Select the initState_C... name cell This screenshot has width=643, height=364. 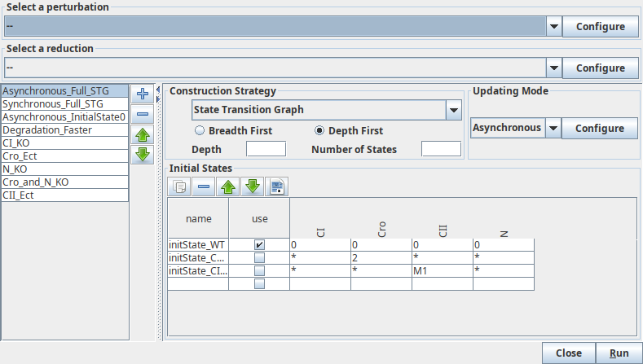198,258
